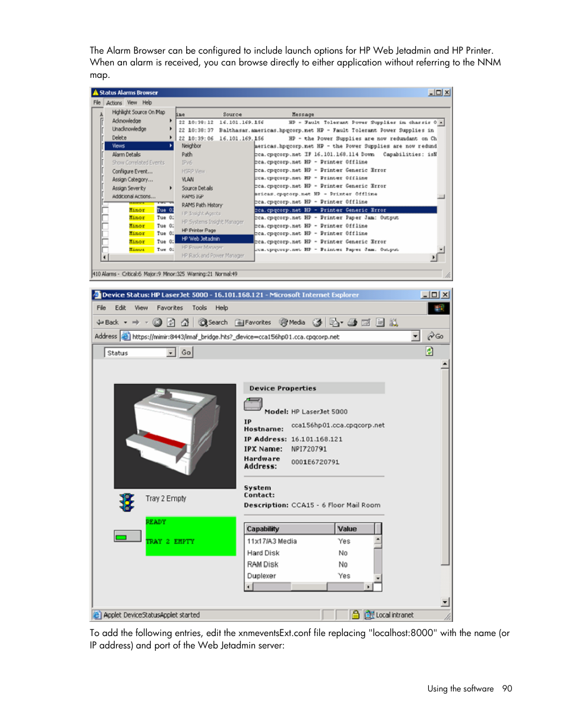The height and width of the screenshot is (728, 562).
Task: Click the Edit page icon in IE toolbar
Action: (x=366, y=322)
